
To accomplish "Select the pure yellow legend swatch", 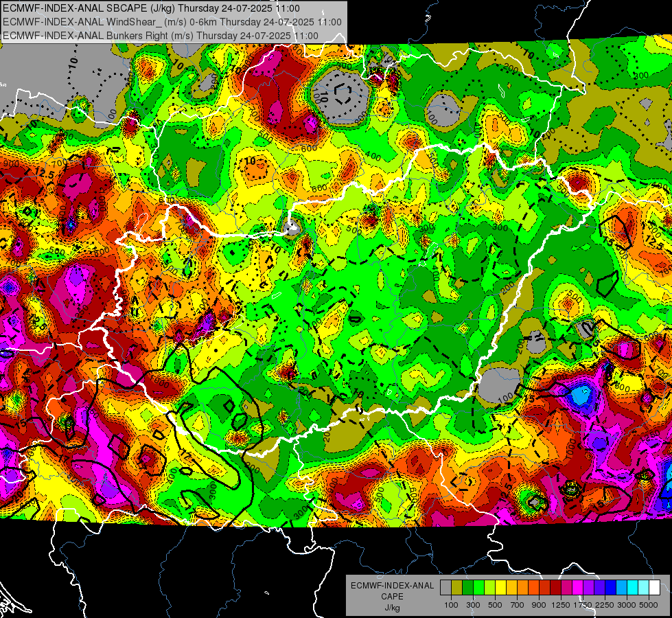I will [x=500, y=588].
